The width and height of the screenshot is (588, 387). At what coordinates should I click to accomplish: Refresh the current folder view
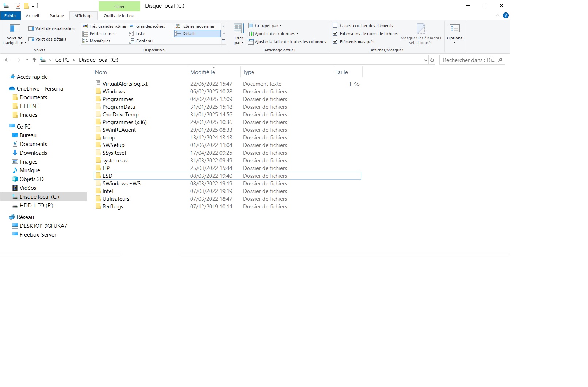pos(432,60)
